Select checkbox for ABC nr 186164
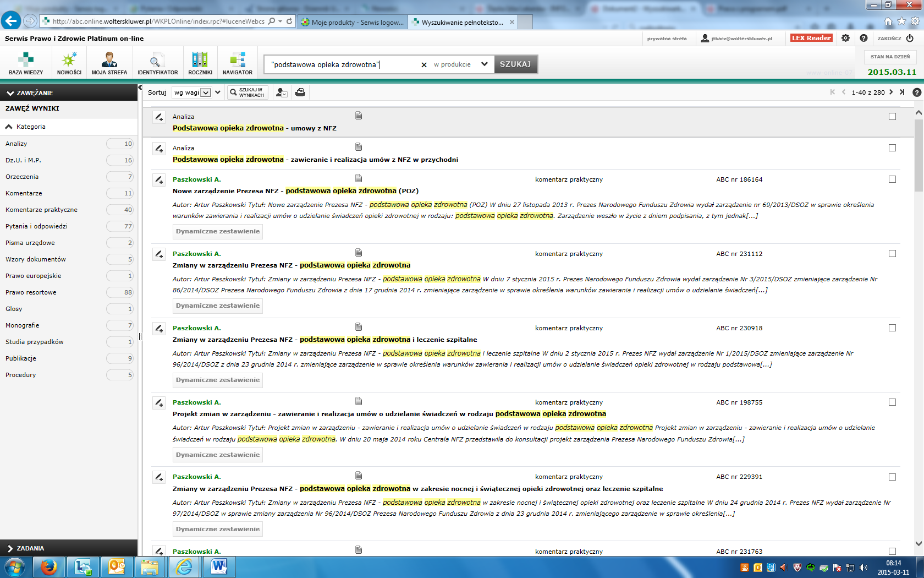The width and height of the screenshot is (924, 578). pos(892,179)
